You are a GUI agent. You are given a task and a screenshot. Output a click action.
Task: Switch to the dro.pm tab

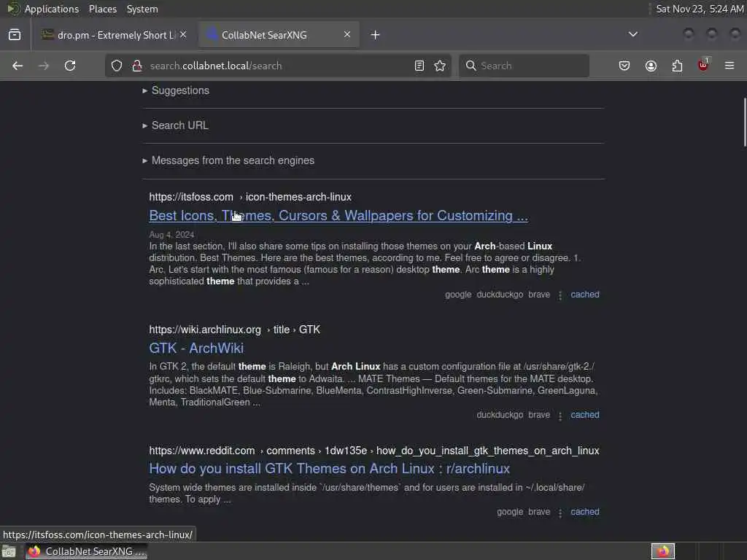coord(115,35)
